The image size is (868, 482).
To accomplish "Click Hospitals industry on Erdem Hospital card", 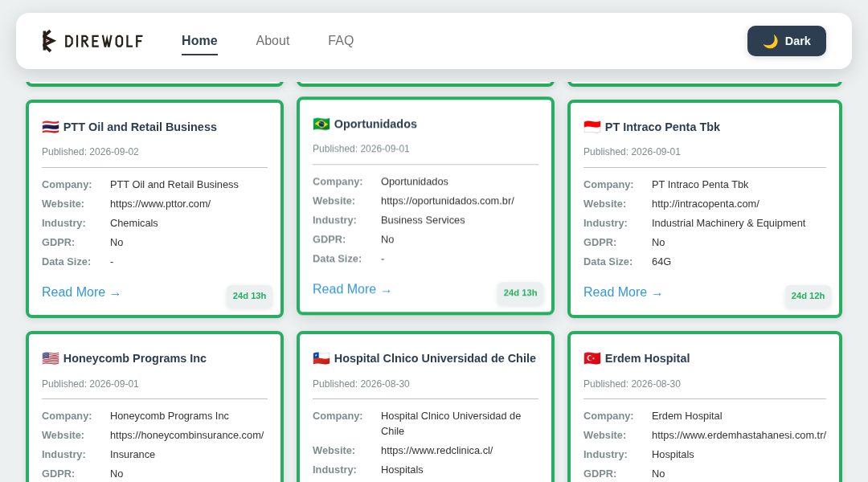I will tap(673, 455).
